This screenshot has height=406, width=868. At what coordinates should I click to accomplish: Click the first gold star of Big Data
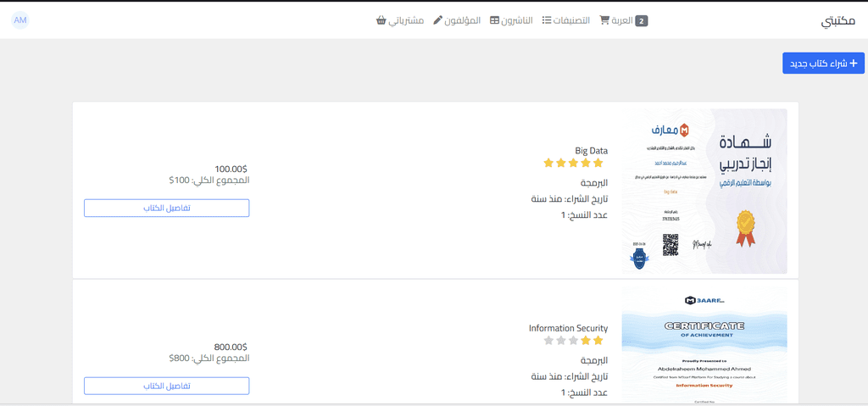598,163
